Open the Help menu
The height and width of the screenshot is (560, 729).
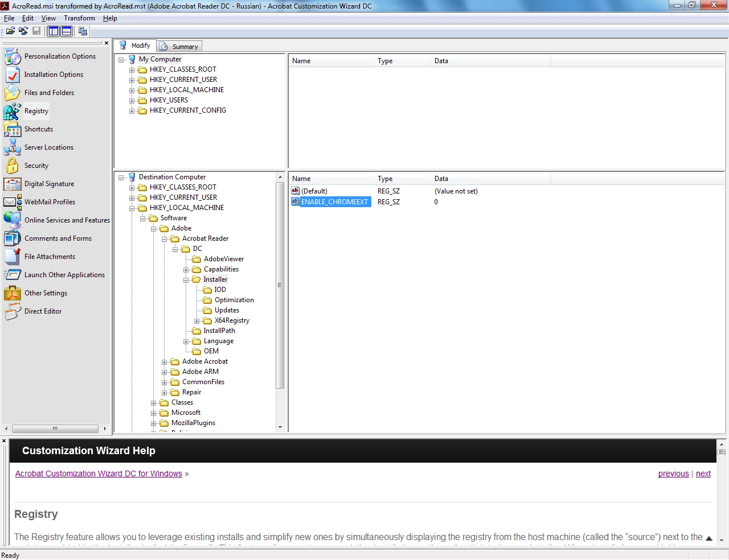click(x=110, y=18)
